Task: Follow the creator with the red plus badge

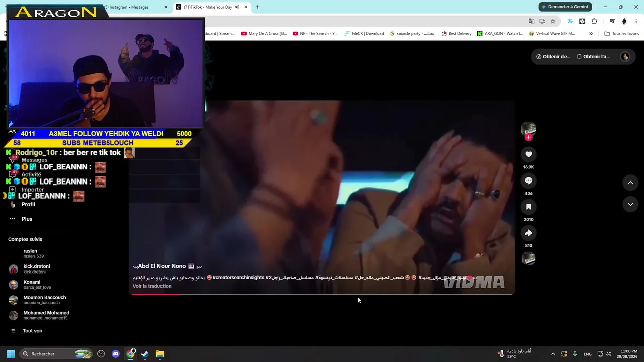Action: pyautogui.click(x=528, y=137)
